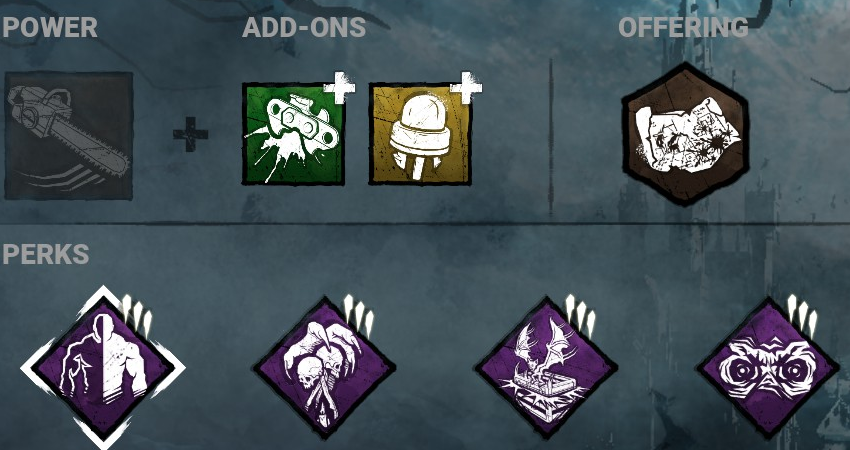This screenshot has width=850, height=450.
Task: Click tier marks on the bat trap perk
Action: pos(580,315)
